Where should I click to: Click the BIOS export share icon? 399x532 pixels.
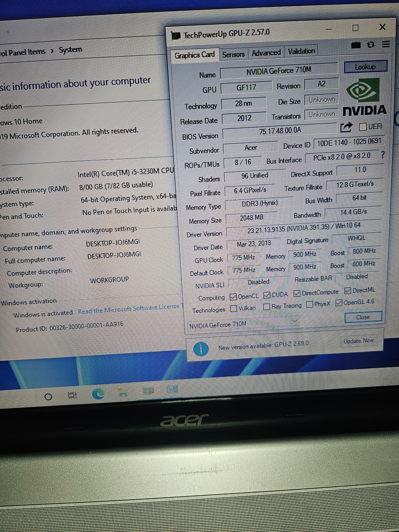click(x=346, y=127)
